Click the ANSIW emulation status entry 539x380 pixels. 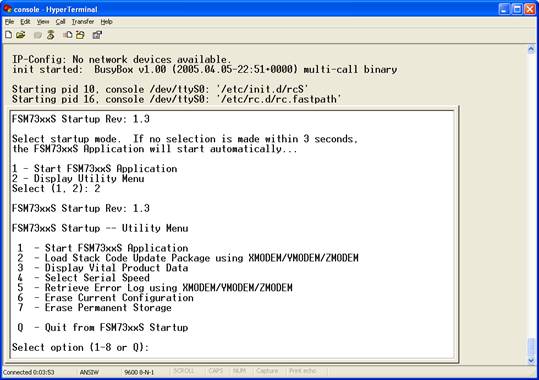coord(89,372)
